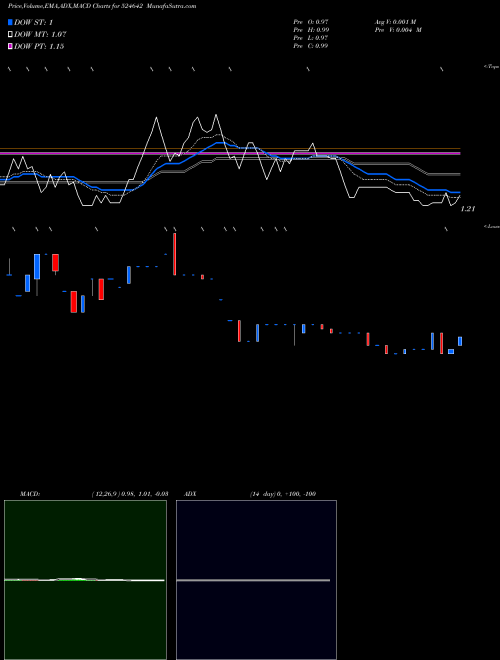Click the 'Pre O: 0.97' value
Image resolution: width=500 pixels, height=660 pixels.
pyautogui.click(x=311, y=22)
